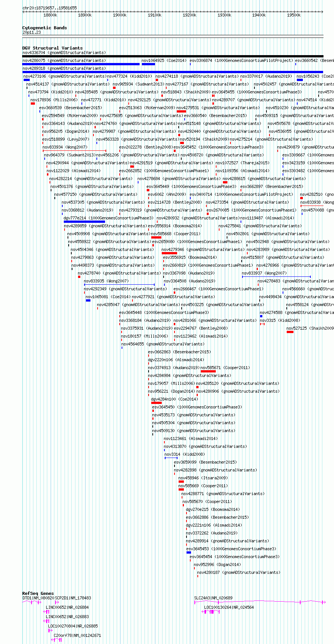Open nsv3314 (Kidd2008) variant
334x644 pixels.
pos(185,454)
